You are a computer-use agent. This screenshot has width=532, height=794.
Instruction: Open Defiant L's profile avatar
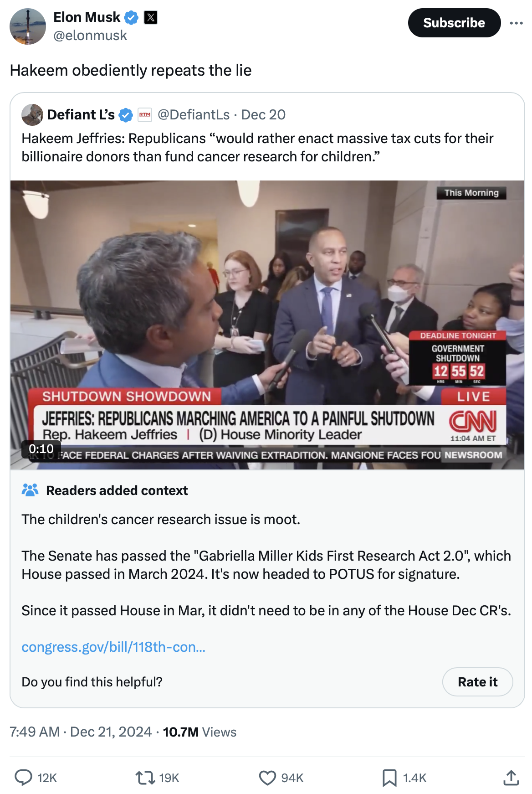coord(32,114)
